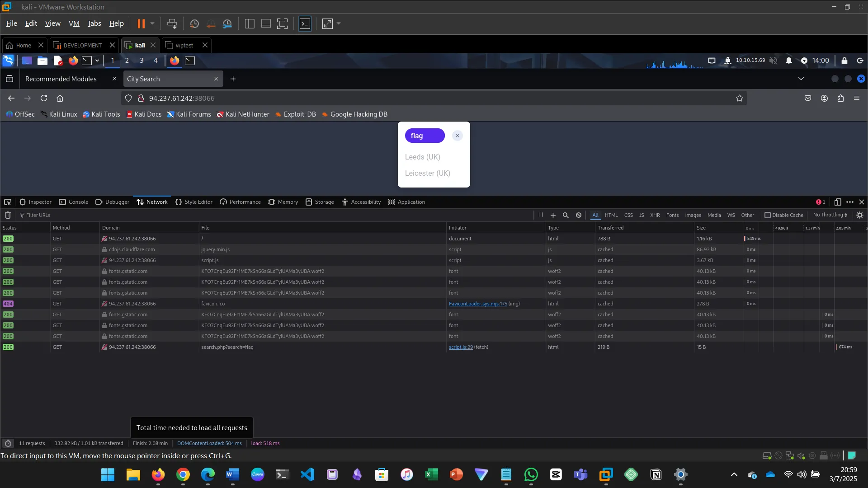
Task: Filter requests by Images type
Action: tap(693, 215)
